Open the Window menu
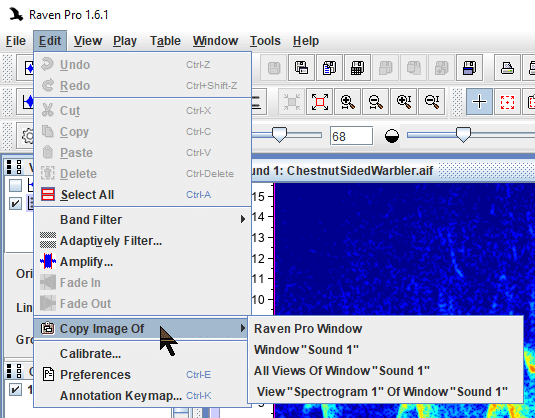This screenshot has height=418, width=535. click(x=215, y=41)
